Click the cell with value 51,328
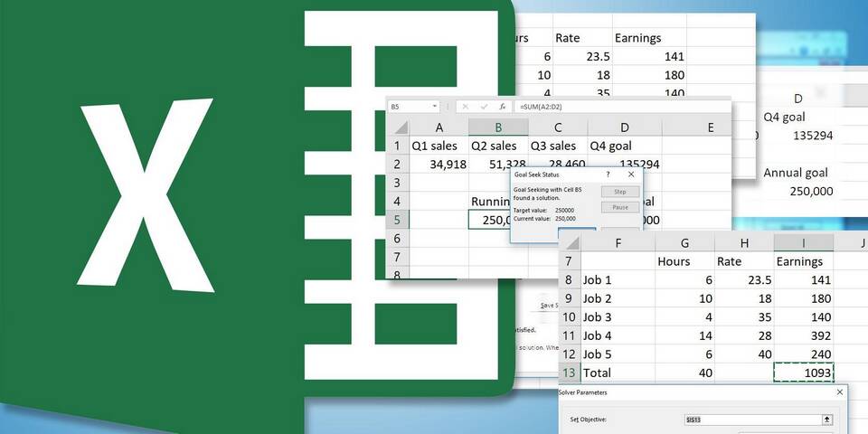Screen dimensions: 868x434 coord(498,164)
